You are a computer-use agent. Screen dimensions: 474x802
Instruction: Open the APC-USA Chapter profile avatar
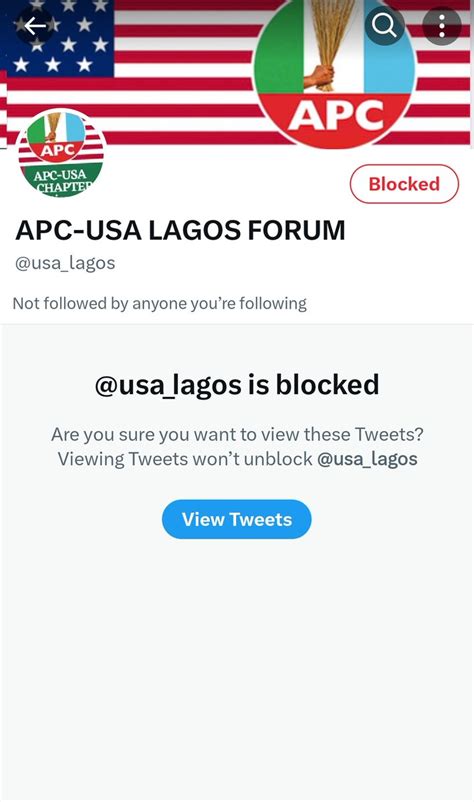60,153
